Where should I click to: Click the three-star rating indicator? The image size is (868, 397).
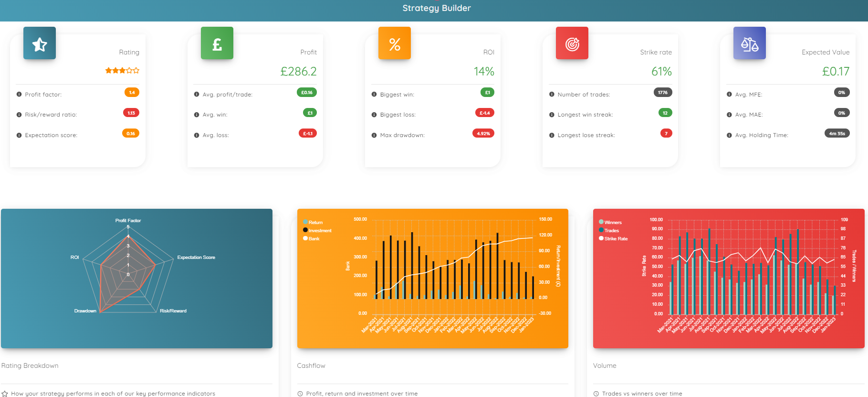pos(122,71)
